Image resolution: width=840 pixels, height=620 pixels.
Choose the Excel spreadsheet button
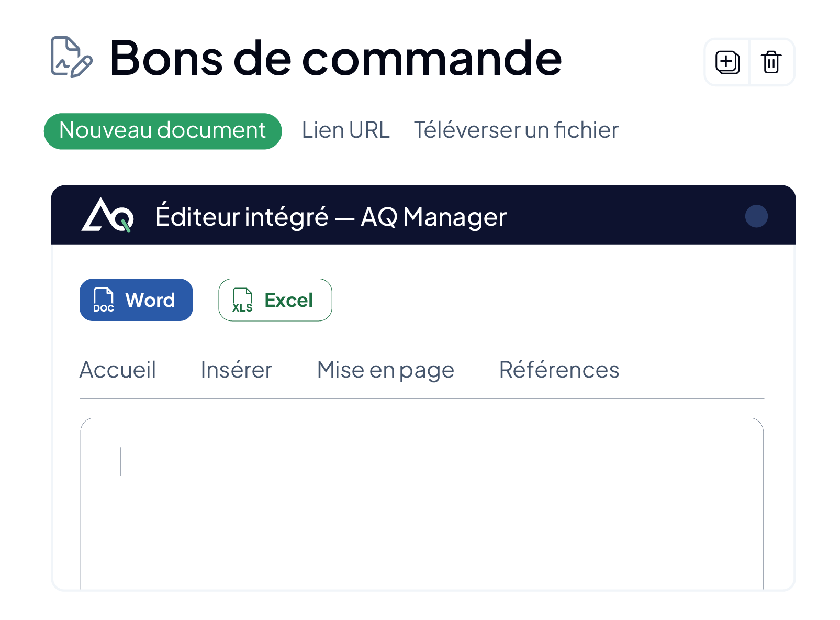[275, 300]
